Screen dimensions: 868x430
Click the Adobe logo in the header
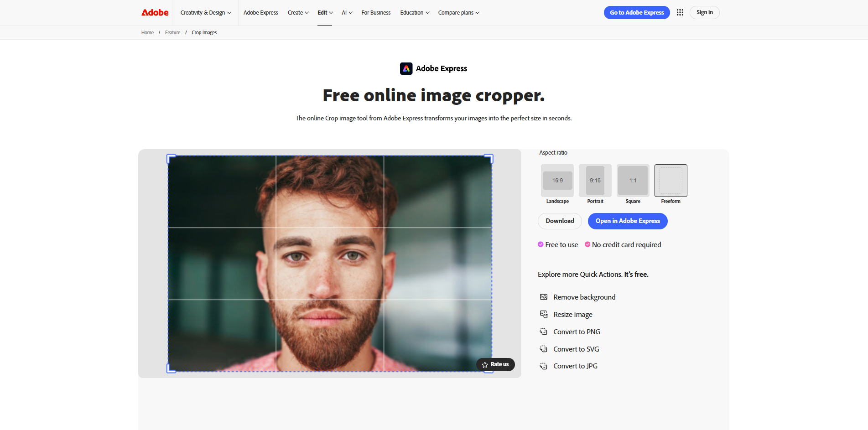[155, 13]
